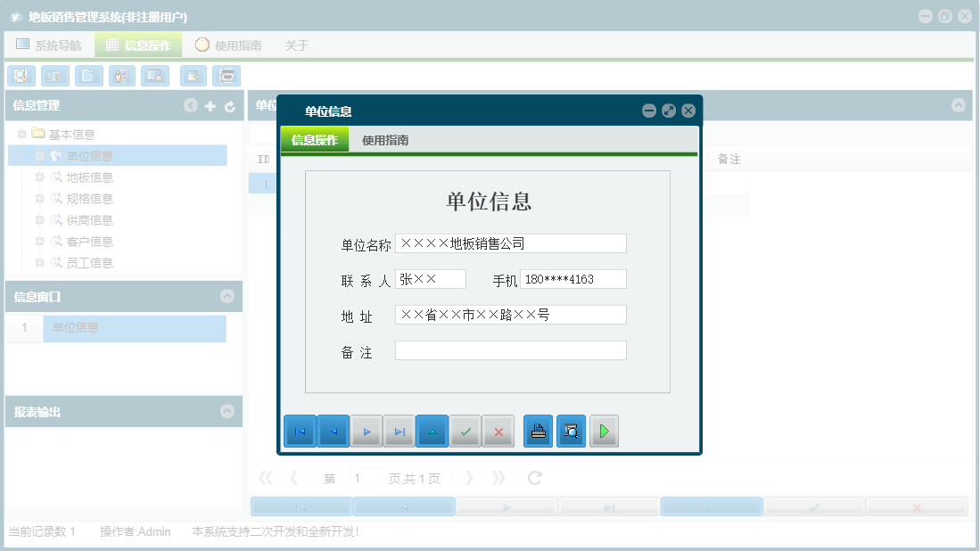The height and width of the screenshot is (551, 980).
Task: Select the search/preview tool in the top toolbar
Action: [21, 76]
